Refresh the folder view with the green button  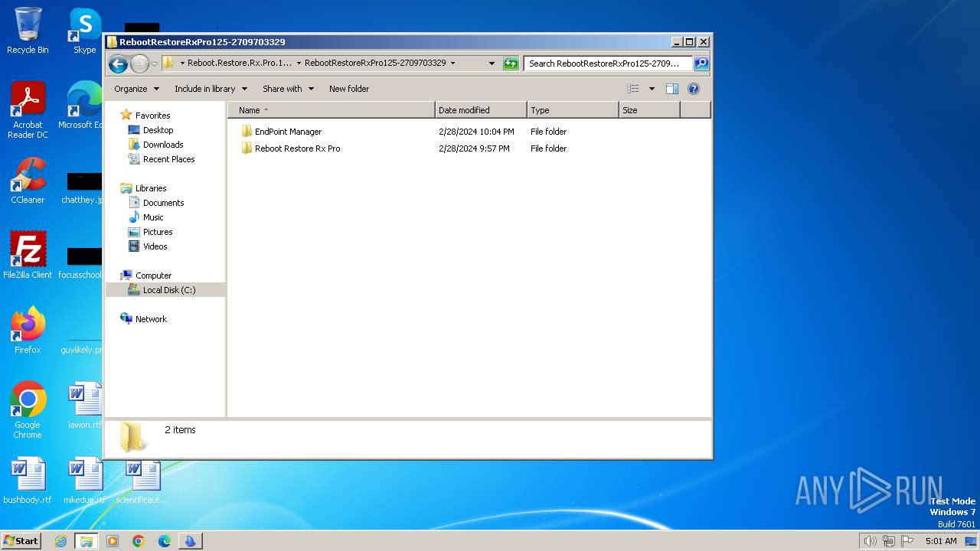(511, 64)
